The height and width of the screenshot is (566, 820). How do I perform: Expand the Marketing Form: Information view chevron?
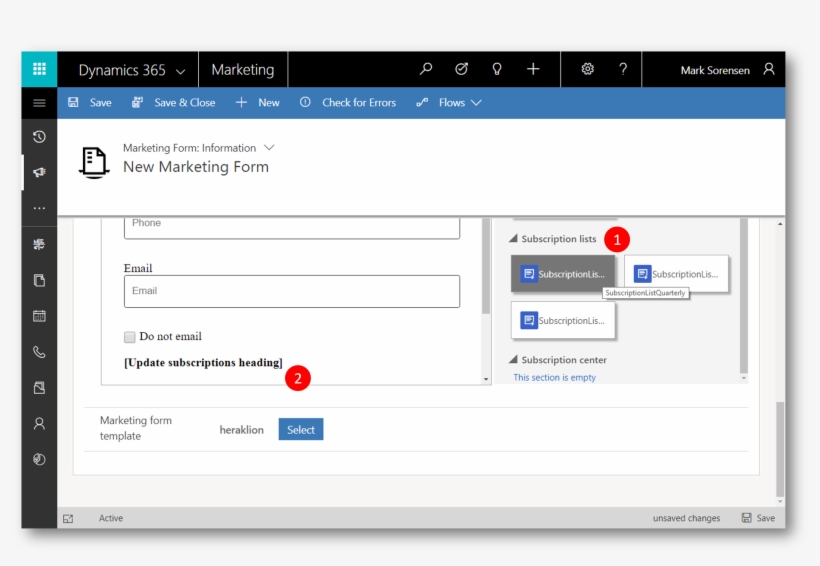pyautogui.click(x=269, y=148)
